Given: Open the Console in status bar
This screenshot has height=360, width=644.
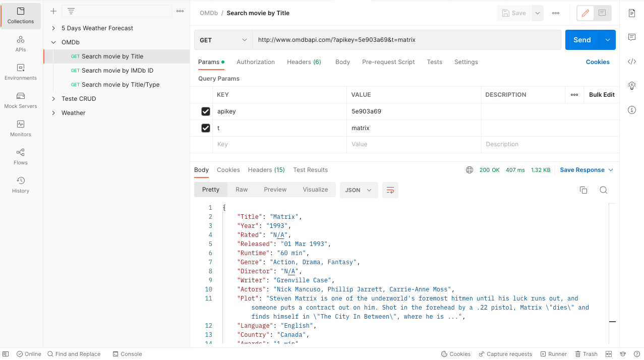Looking at the screenshot, I should click(127, 354).
